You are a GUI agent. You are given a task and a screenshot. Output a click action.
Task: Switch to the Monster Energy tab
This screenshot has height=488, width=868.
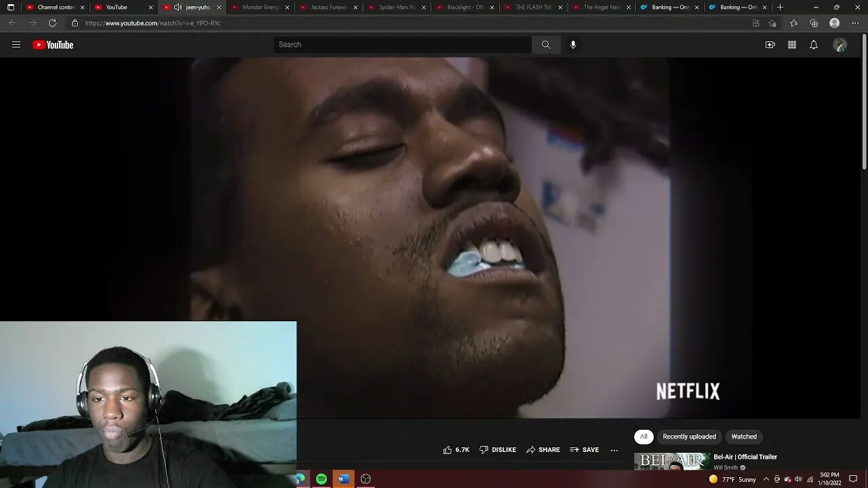(260, 7)
